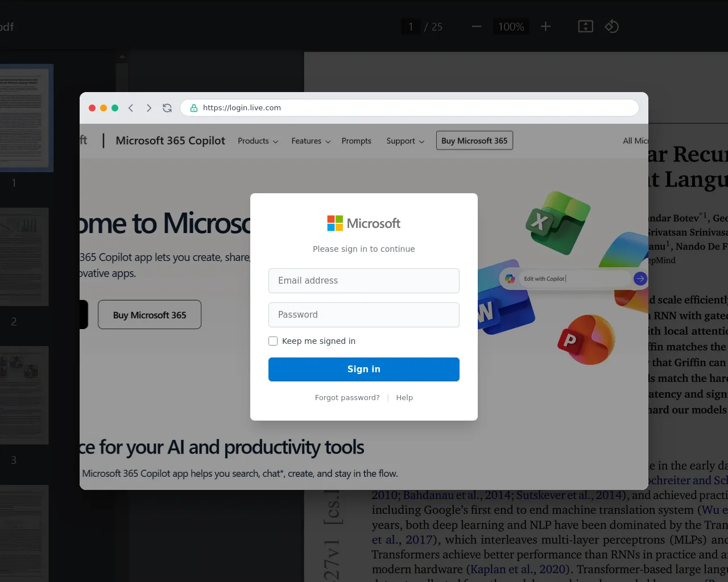The image size is (728, 582).
Task: Click the 'Please sign in to continue' text
Action: (364, 249)
